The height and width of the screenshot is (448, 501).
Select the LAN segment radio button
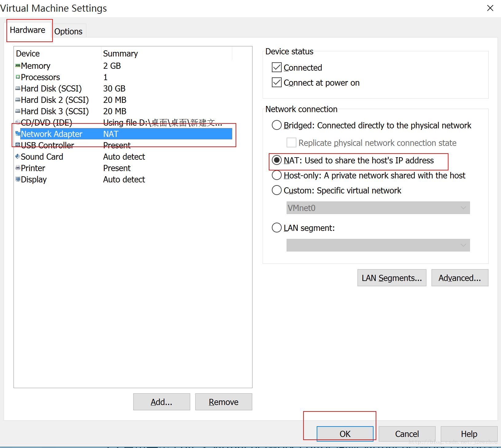point(277,228)
